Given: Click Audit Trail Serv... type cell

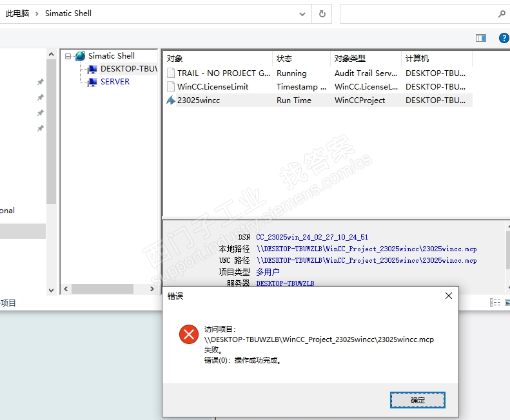Looking at the screenshot, I should point(366,73).
